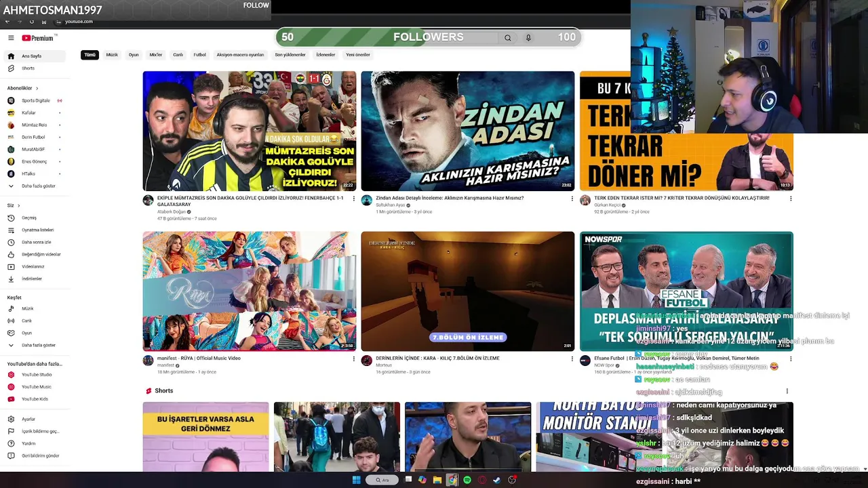Open options menu for Terk Eden Tekrar video

(791, 199)
